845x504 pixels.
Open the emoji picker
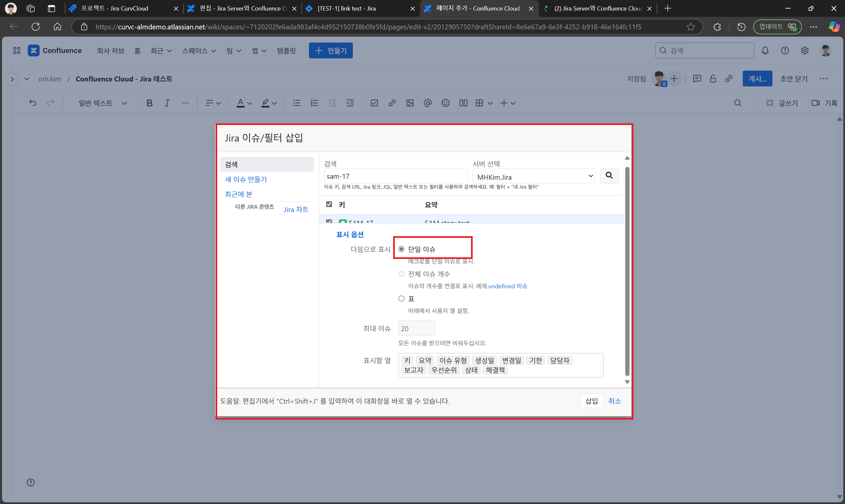[x=445, y=103]
